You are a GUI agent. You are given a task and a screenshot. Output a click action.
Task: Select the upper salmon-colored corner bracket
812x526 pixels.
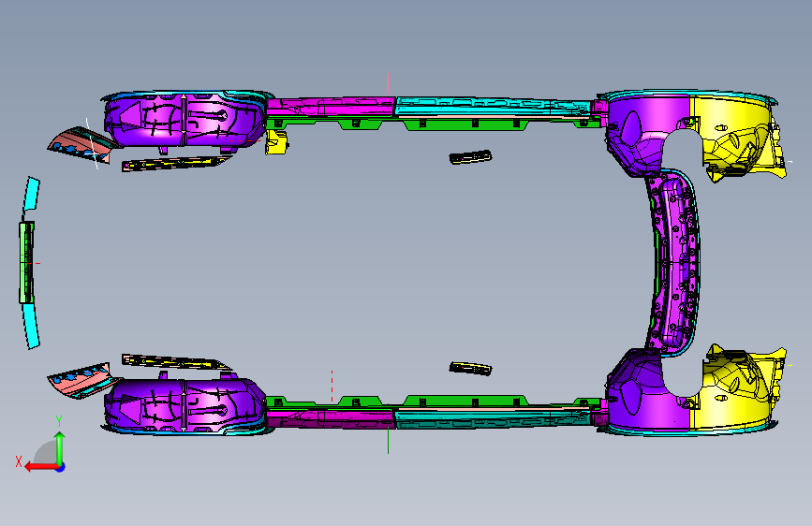pyautogui.click(x=82, y=147)
